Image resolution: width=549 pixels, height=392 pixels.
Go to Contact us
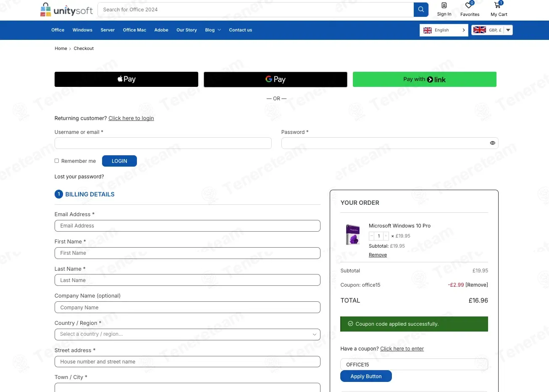(241, 30)
